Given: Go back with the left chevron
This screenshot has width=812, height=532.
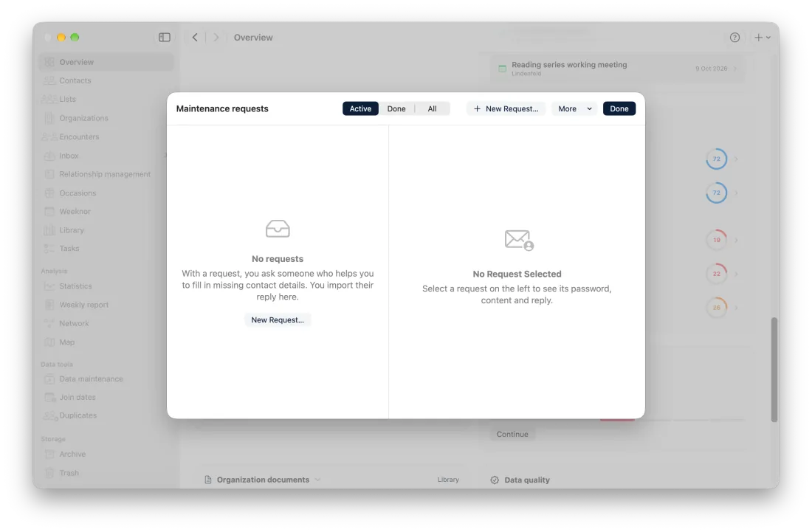Looking at the screenshot, I should 195,37.
